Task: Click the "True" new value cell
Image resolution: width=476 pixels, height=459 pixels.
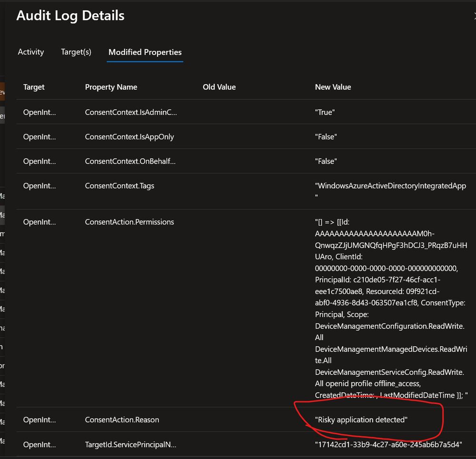Action: (325, 112)
